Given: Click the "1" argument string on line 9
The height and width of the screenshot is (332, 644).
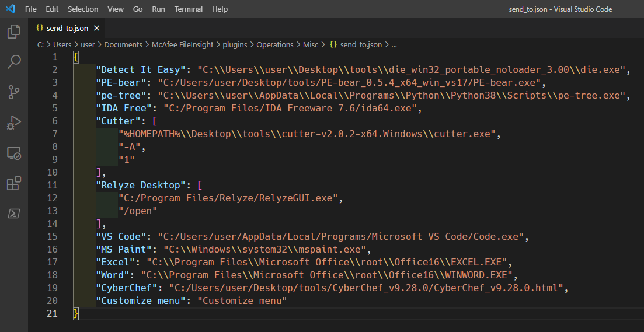Looking at the screenshot, I should click(127, 160).
